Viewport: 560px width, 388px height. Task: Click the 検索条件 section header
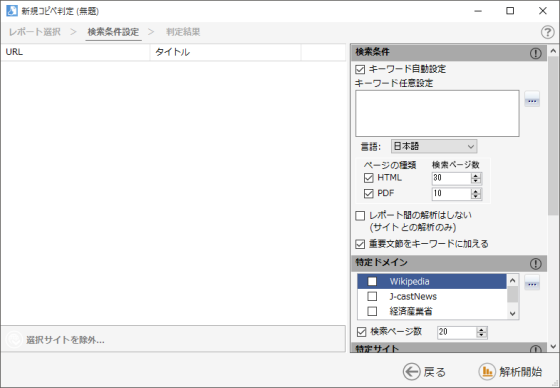(449, 52)
